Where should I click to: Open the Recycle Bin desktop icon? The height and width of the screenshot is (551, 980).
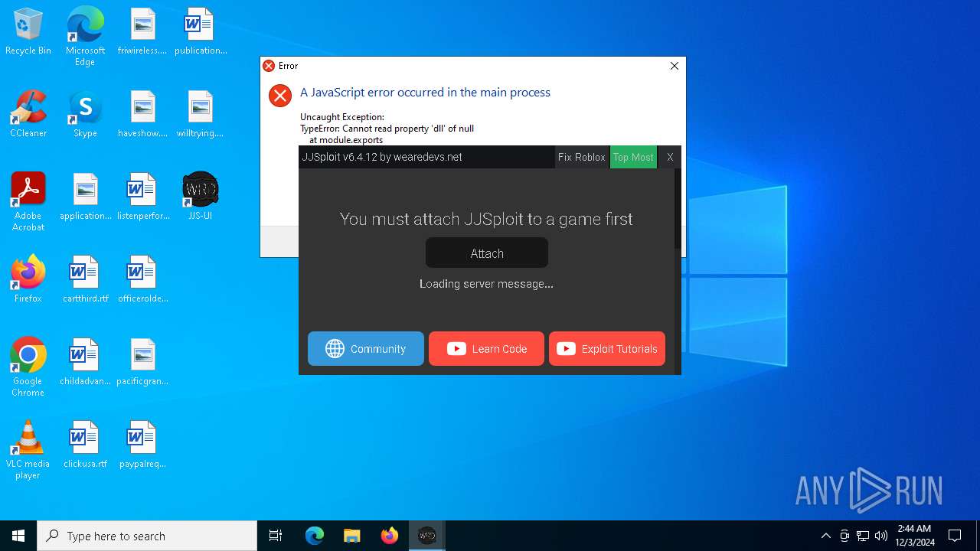[28, 32]
